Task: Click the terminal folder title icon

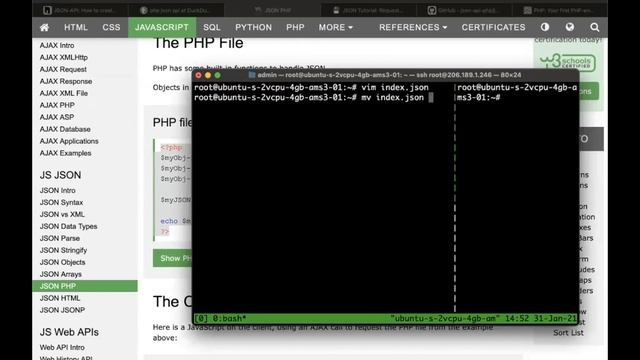Action: click(x=252, y=75)
